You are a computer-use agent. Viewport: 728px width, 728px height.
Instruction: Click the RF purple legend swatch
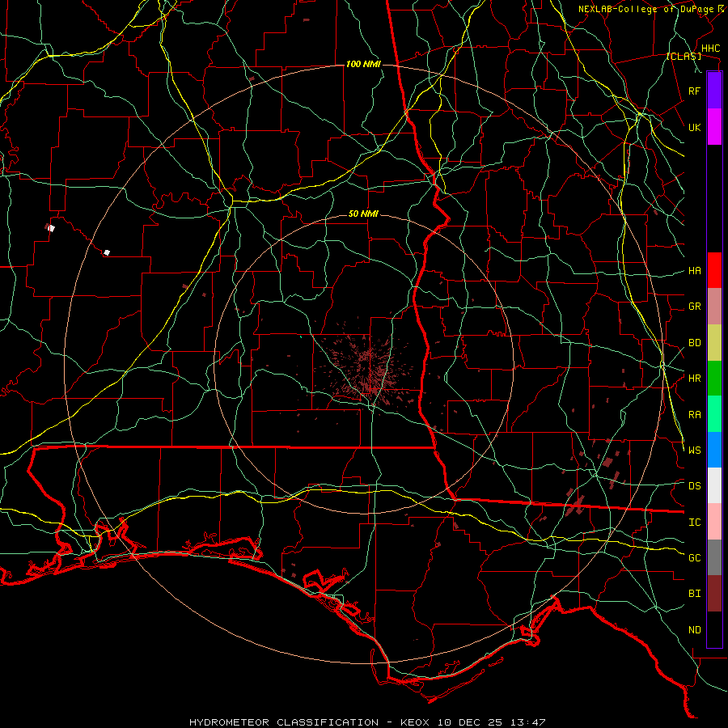click(x=714, y=91)
